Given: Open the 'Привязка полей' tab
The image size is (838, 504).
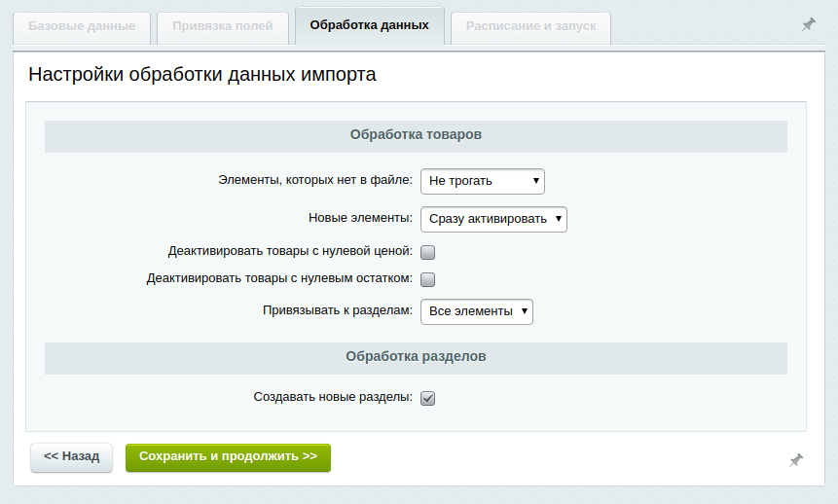Looking at the screenshot, I should [223, 26].
